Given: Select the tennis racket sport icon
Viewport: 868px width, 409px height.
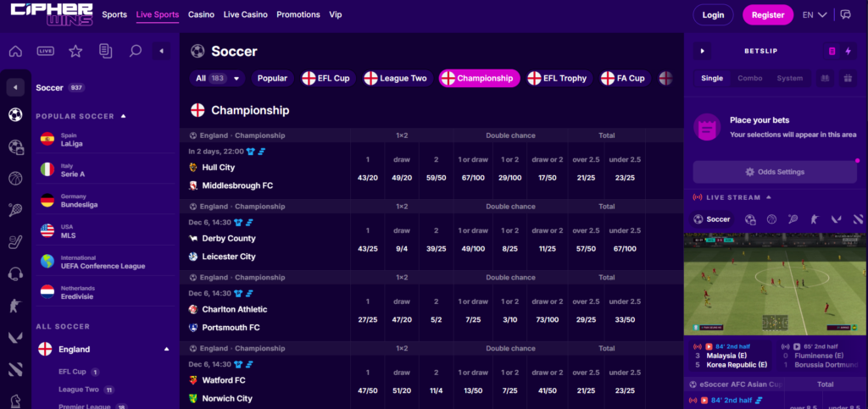Looking at the screenshot, I should pos(15,210).
